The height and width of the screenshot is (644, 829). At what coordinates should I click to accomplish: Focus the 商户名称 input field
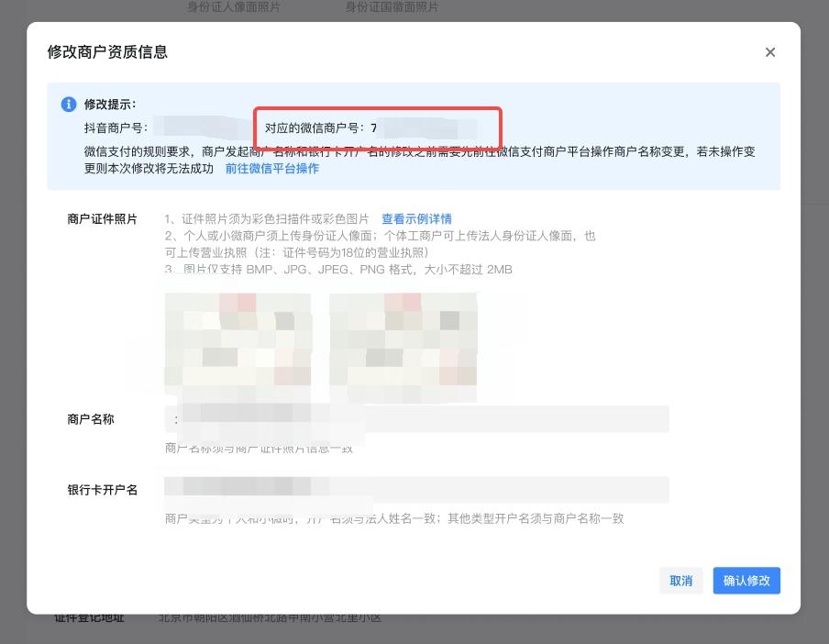[416, 419]
